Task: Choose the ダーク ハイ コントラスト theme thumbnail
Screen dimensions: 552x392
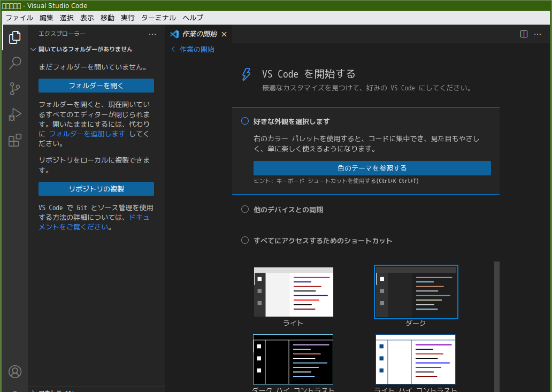Action: coord(293,359)
